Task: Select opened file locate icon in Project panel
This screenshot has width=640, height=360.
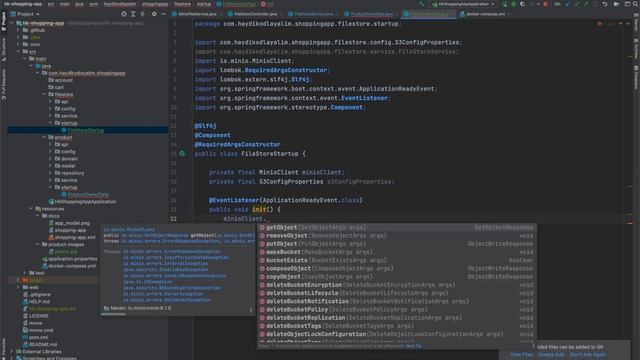Action: [x=124, y=14]
